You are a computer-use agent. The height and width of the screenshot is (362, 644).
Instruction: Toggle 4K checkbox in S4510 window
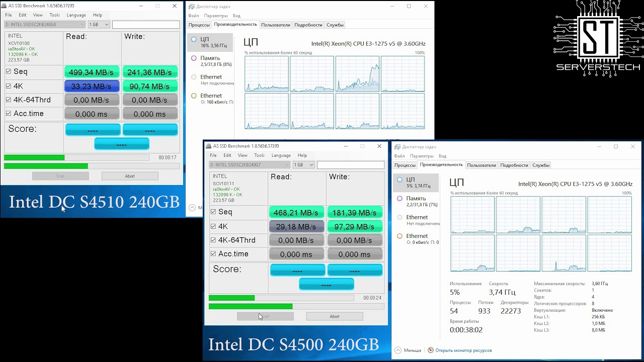(x=8, y=86)
